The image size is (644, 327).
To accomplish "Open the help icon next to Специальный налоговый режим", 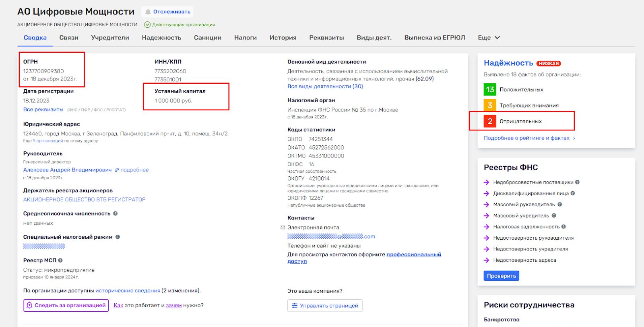I will (x=118, y=237).
